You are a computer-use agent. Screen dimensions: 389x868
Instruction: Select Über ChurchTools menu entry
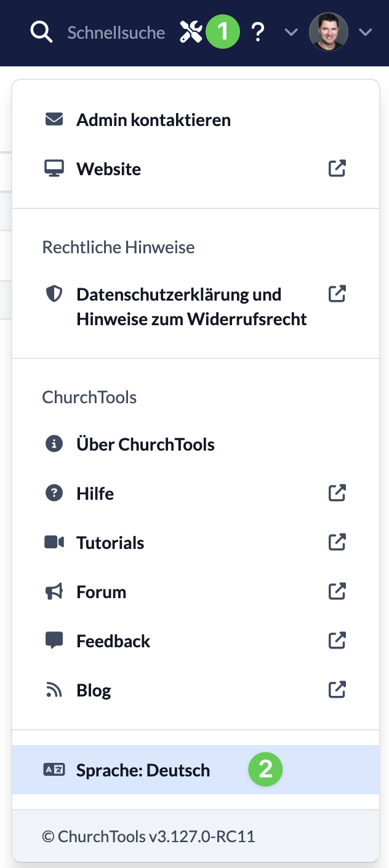coord(196,444)
